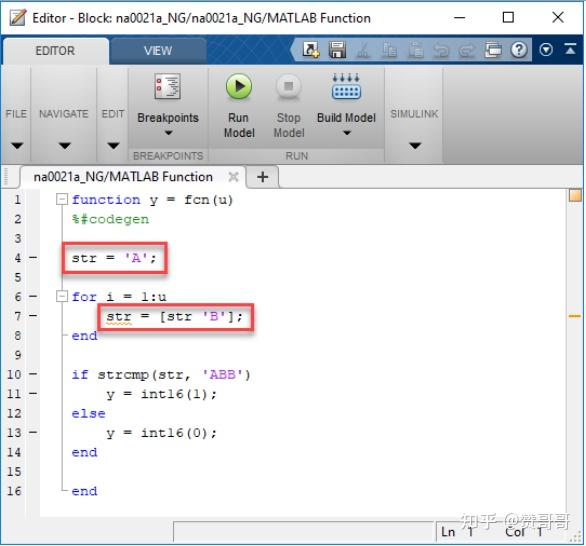This screenshot has height=546, width=586.
Task: Close the na0021a_NG/MATLAB Function document tab
Action: 233,176
